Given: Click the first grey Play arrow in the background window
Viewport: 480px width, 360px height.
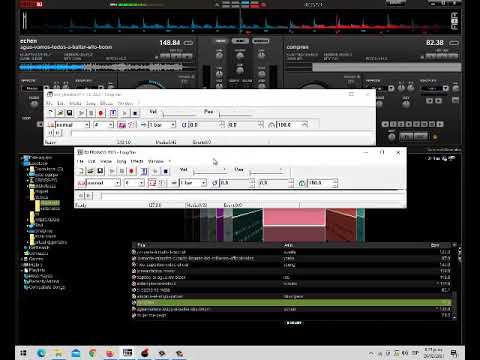Looking at the screenshot, I should [81, 113].
